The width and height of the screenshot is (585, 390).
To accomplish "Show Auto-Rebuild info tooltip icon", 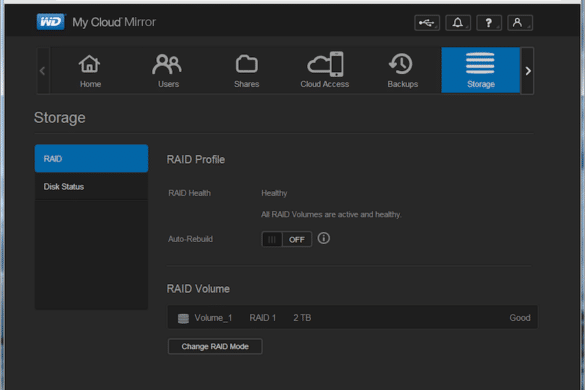I will point(323,238).
